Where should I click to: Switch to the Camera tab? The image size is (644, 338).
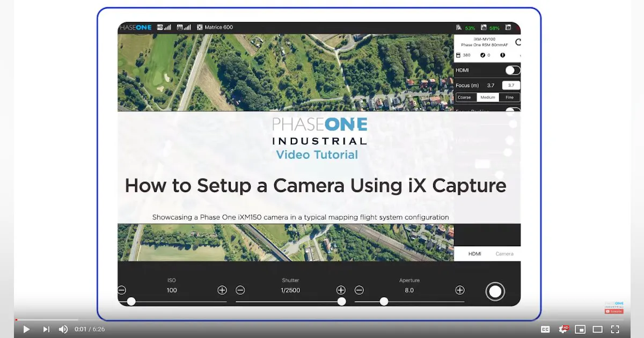(504, 254)
